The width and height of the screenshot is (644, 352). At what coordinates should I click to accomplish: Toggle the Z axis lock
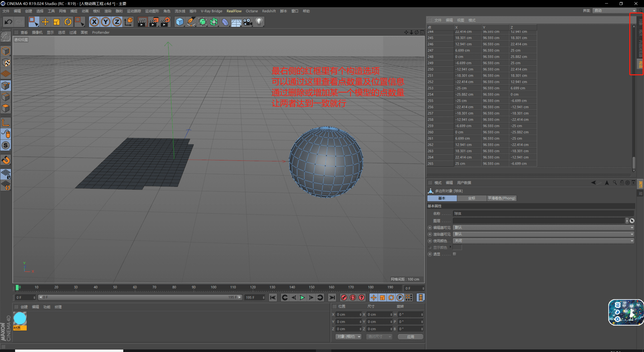coord(117,22)
